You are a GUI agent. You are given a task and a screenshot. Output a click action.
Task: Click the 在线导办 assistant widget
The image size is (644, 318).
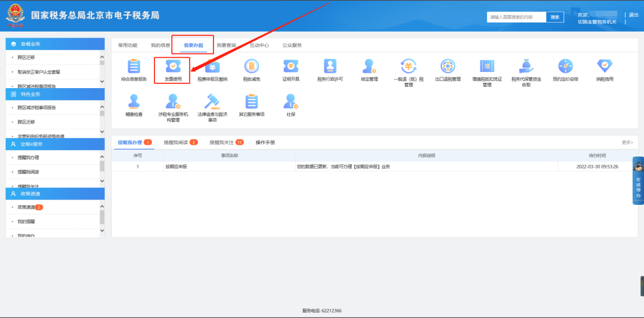coord(638,180)
